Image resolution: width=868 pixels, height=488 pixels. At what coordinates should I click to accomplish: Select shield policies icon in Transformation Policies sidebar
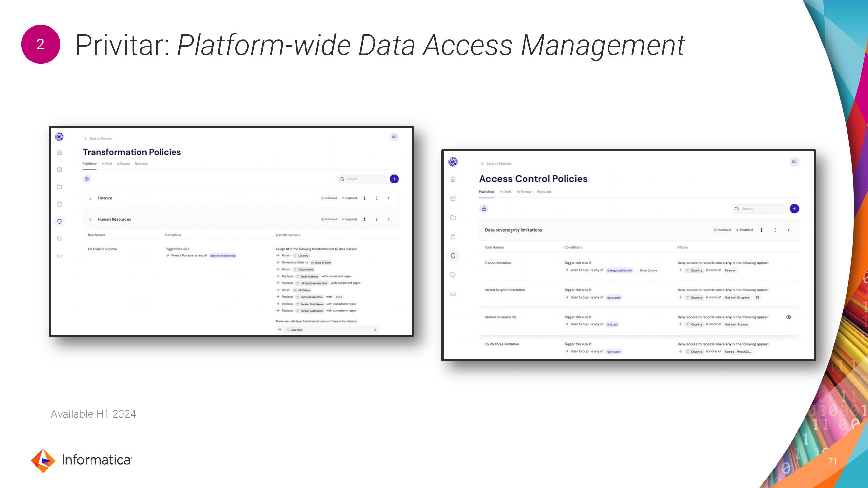(x=59, y=221)
